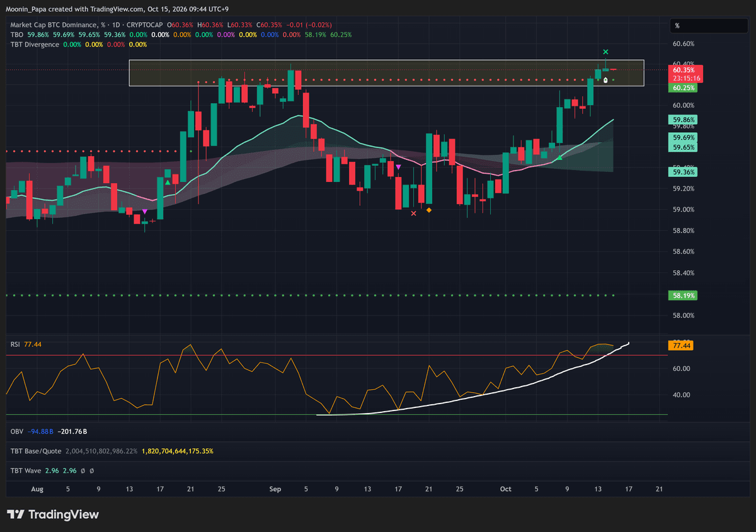Click the TBT Base/Quote indicator label
Image resolution: width=756 pixels, height=532 pixels.
point(35,451)
